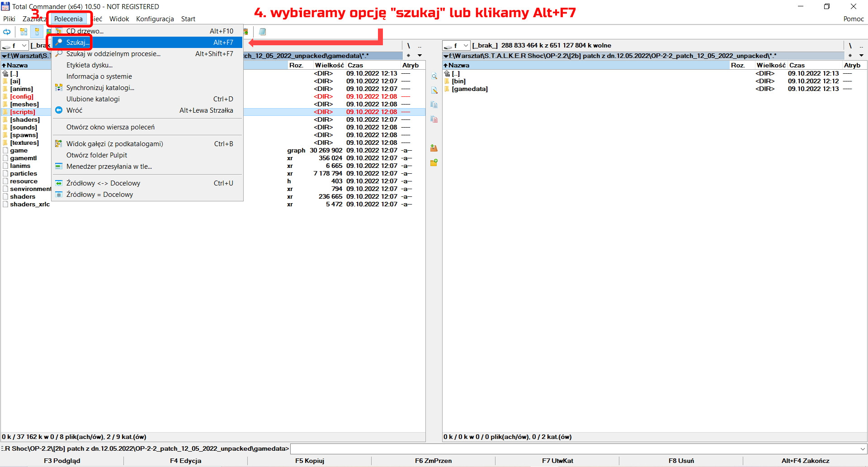
Task: Click the View (magnifier) icon in middle bar
Action: tap(434, 76)
